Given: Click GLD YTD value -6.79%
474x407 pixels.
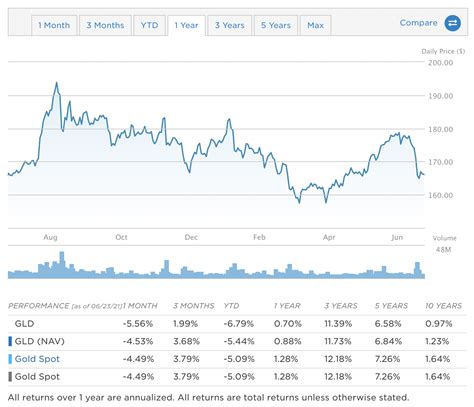Looking at the screenshot, I should pyautogui.click(x=239, y=324).
